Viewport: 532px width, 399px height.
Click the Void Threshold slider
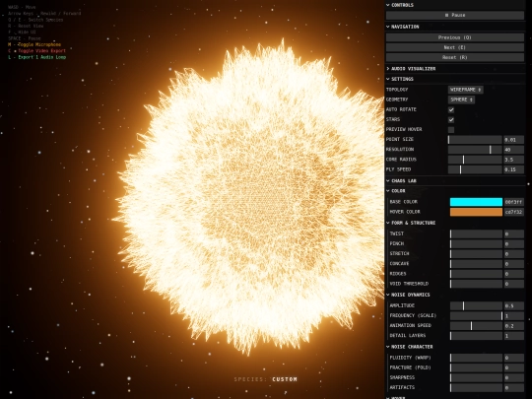tap(476, 284)
